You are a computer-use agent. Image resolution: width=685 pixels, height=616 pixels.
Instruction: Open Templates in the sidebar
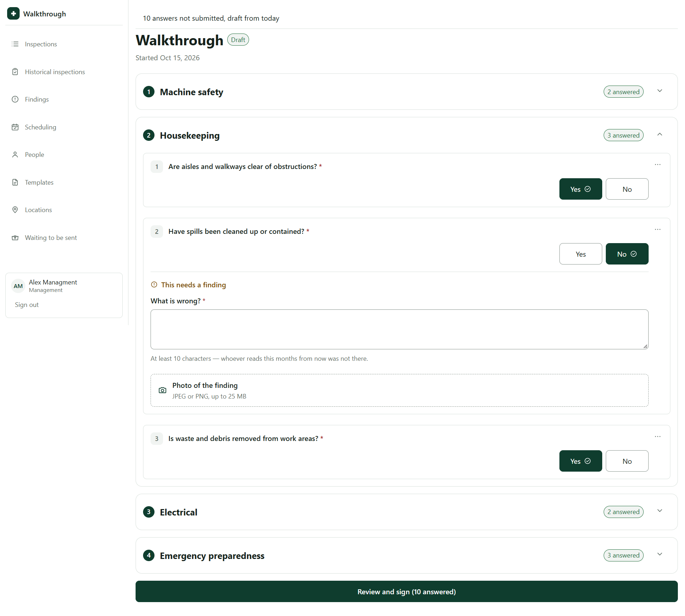pyautogui.click(x=64, y=182)
